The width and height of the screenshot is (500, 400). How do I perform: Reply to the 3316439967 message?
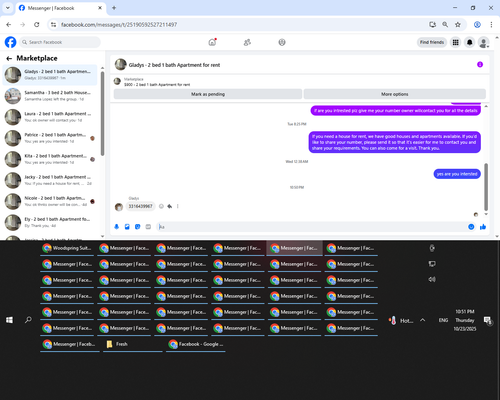tap(170, 206)
